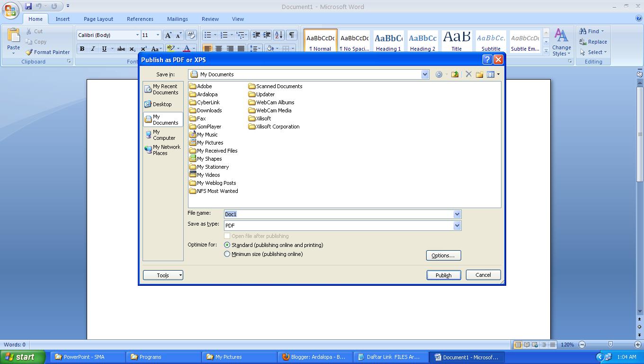Click the Cancel button
This screenshot has width=644, height=364.
point(483,275)
